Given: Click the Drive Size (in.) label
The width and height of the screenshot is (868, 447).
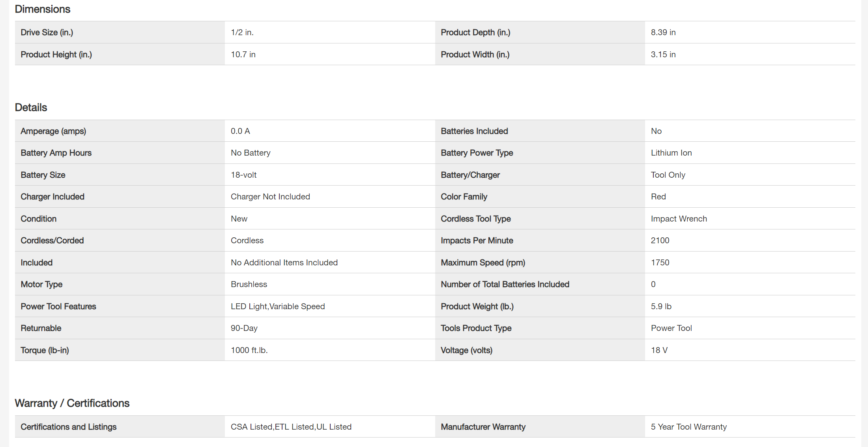Looking at the screenshot, I should (x=47, y=32).
